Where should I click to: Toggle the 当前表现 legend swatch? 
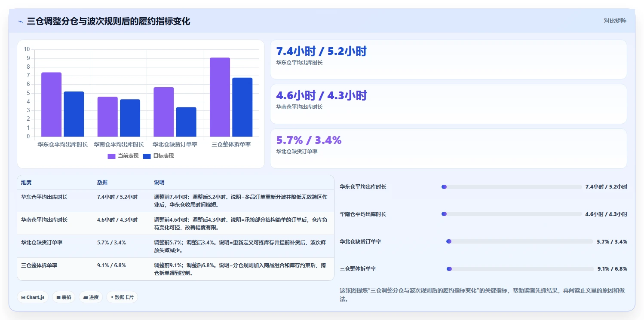(x=111, y=156)
